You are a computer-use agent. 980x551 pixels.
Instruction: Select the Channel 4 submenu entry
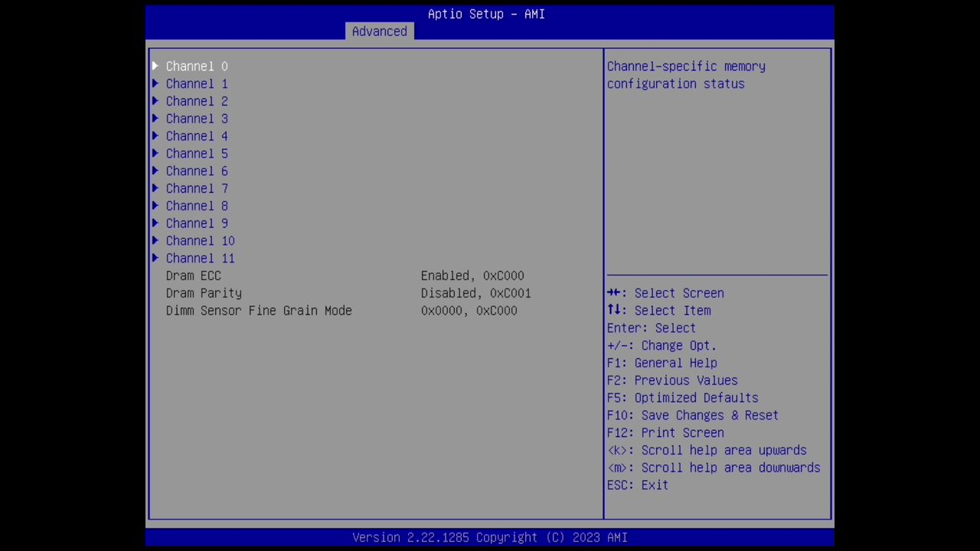click(197, 136)
